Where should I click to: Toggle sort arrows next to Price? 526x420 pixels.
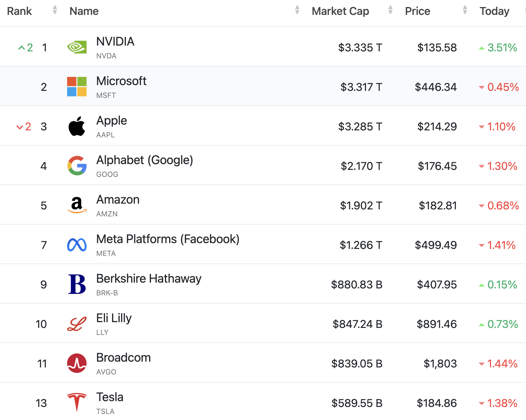(465, 10)
